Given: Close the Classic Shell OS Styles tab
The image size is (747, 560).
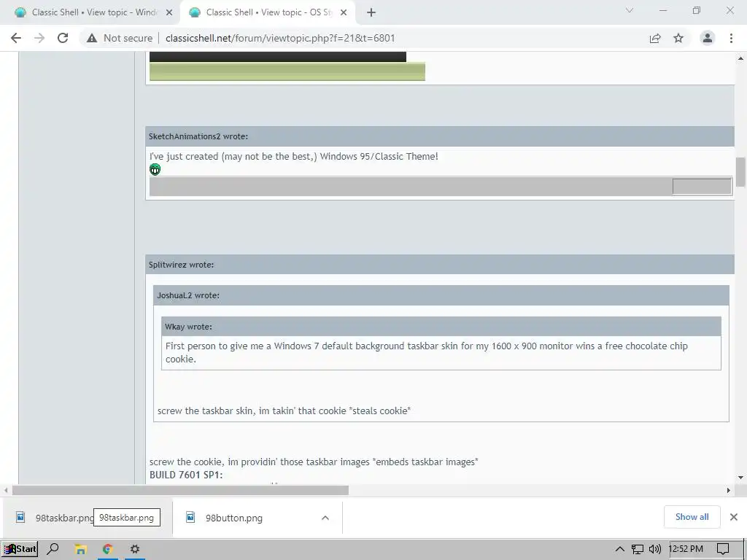Looking at the screenshot, I should pyautogui.click(x=344, y=12).
